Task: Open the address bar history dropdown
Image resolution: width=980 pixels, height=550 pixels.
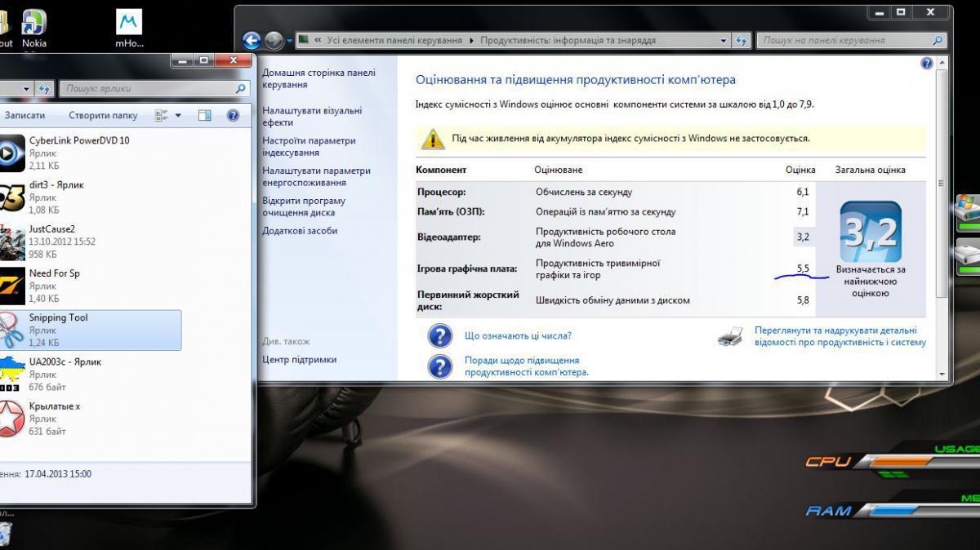Action: coord(724,40)
